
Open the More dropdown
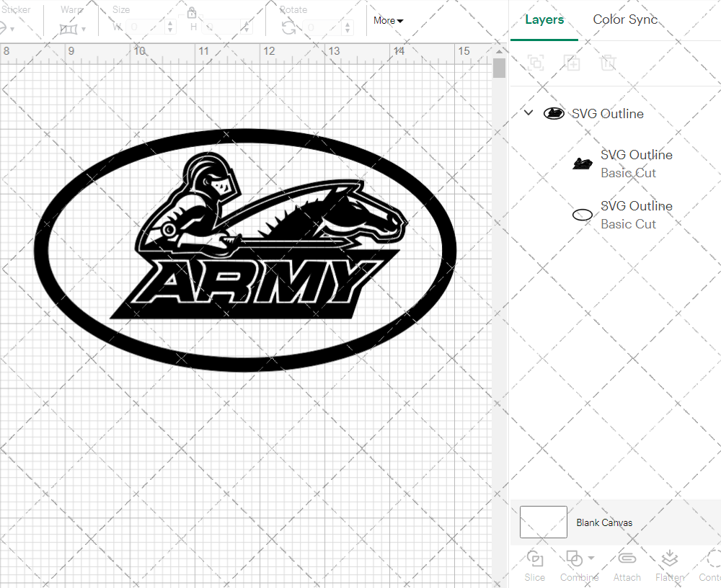(x=387, y=20)
